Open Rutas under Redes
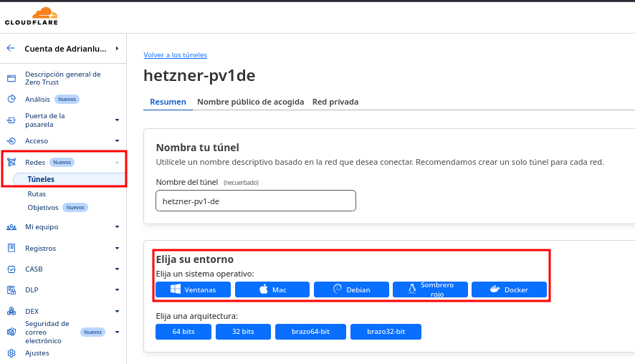The image size is (635, 364). pyautogui.click(x=37, y=194)
